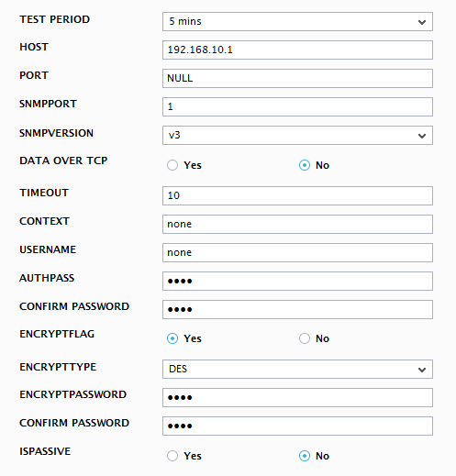Click the HOST label text
This screenshot has width=456, height=476.
(34, 47)
